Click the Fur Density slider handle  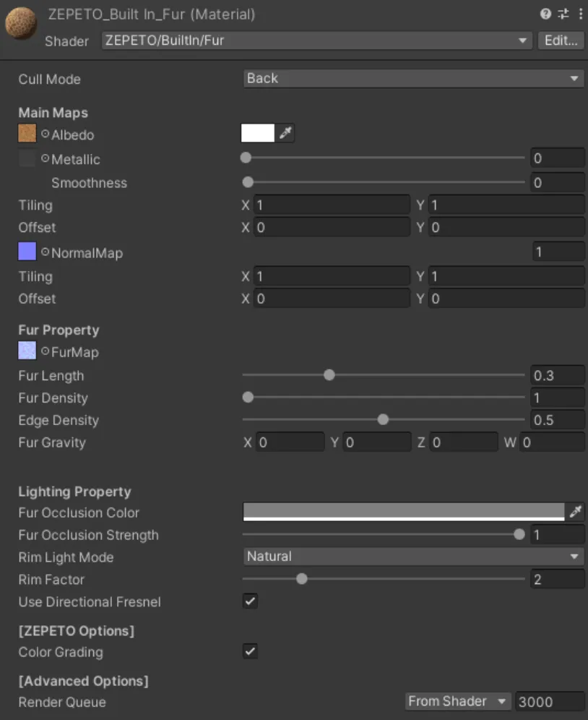[248, 397]
